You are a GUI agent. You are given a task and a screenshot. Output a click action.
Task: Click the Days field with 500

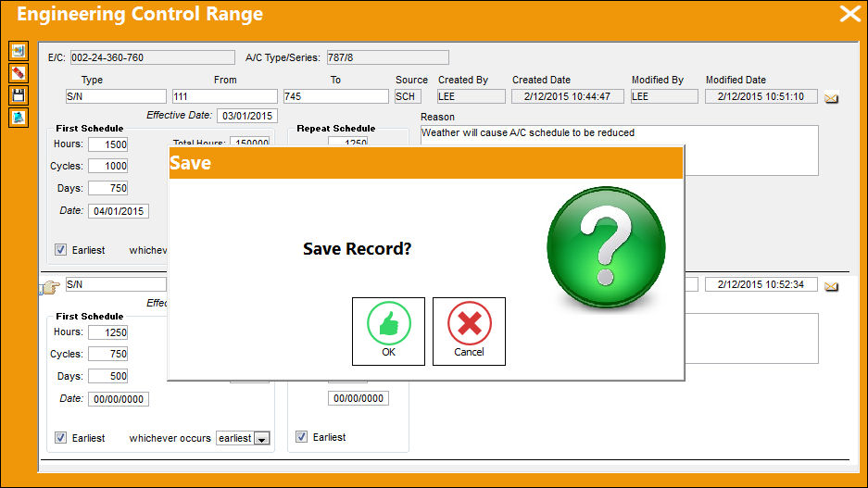(108, 376)
